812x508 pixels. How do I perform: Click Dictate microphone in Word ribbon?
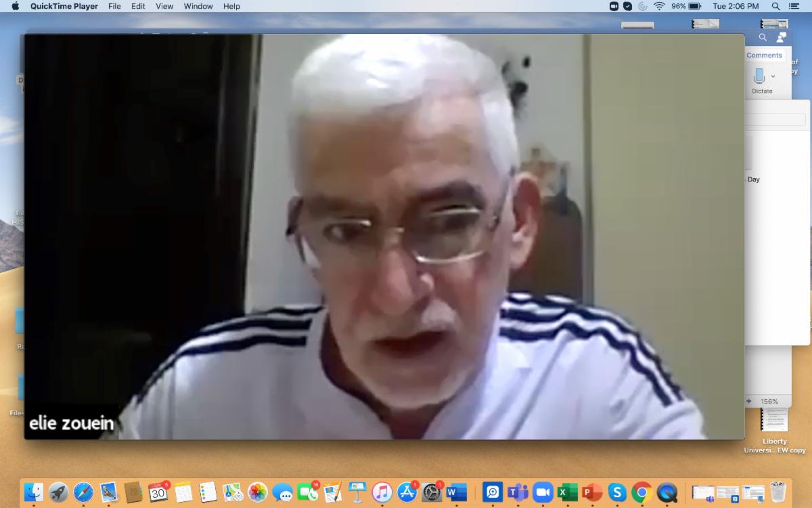click(759, 76)
